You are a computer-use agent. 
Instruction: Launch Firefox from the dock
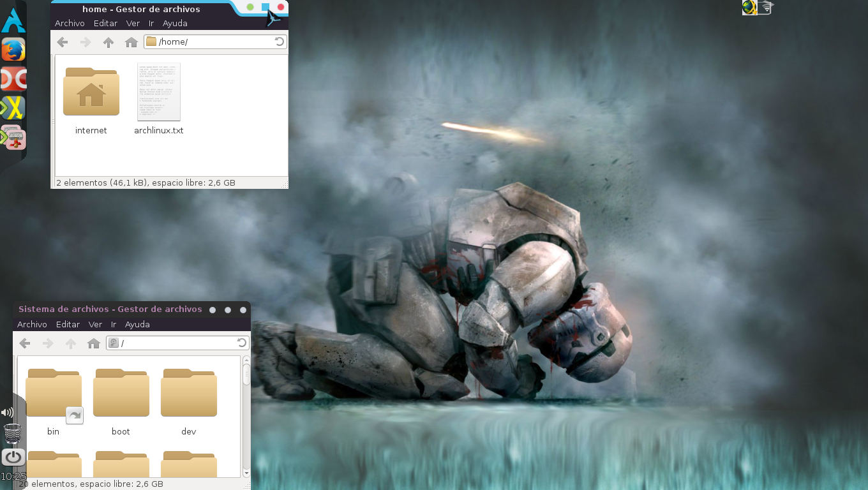point(13,50)
